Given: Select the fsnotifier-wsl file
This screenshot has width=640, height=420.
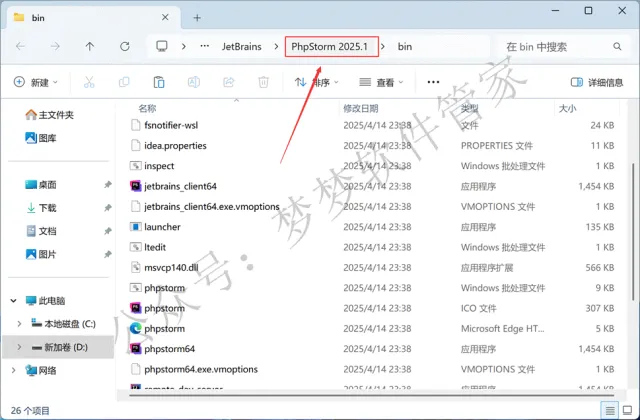Looking at the screenshot, I should (171, 125).
